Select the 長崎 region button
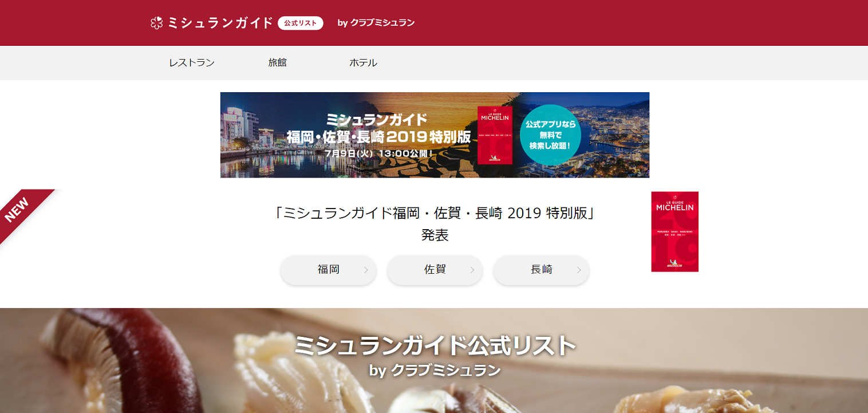This screenshot has height=413, width=868. 542,270
